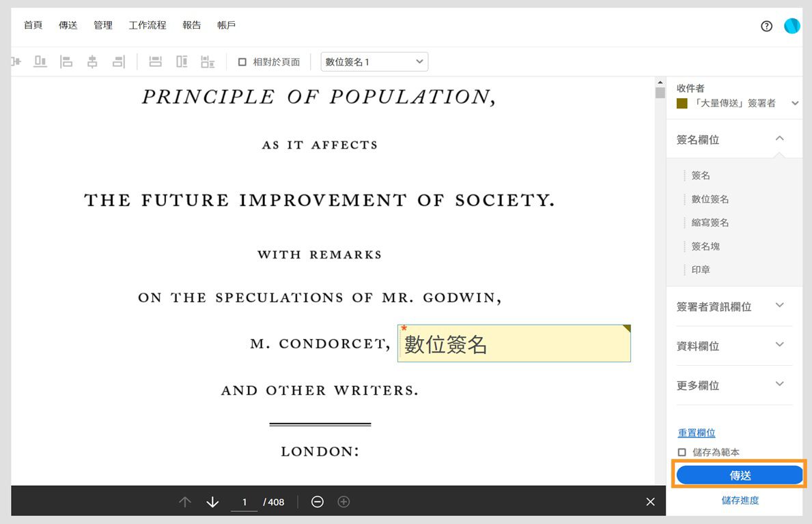Zoom in with the plus icon

point(344,501)
